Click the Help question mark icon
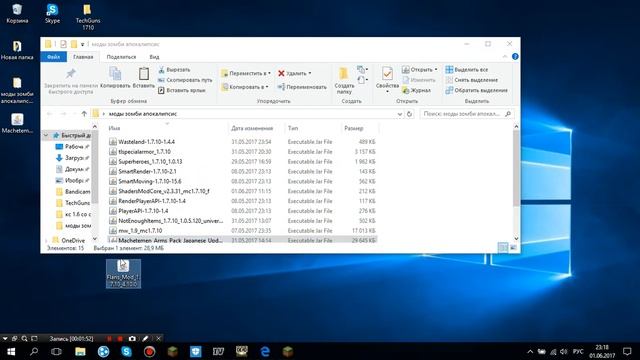This screenshot has height=360, width=640. tap(515, 57)
